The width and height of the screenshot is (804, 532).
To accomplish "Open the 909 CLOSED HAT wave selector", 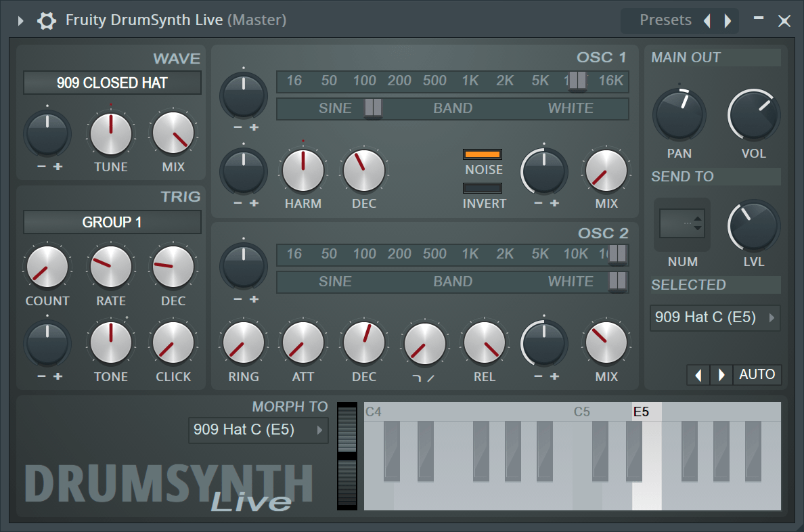I will click(x=112, y=83).
